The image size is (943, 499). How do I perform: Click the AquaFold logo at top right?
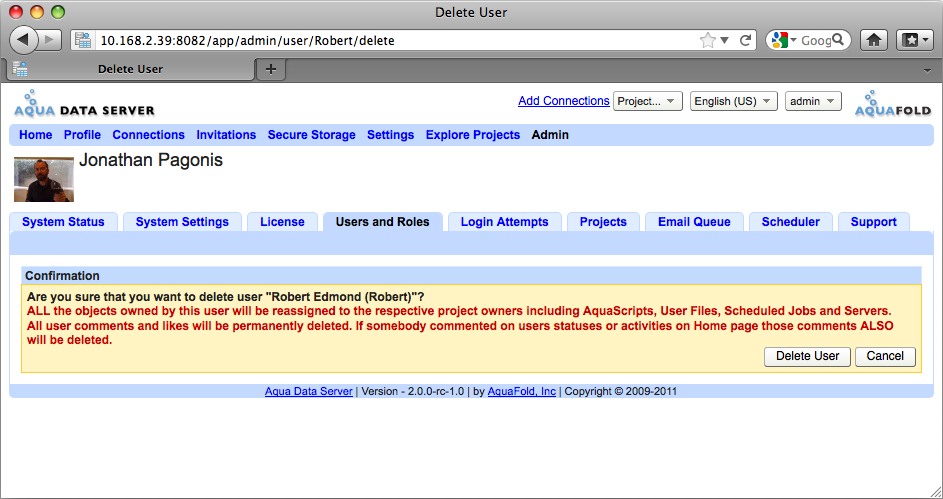[x=893, y=103]
